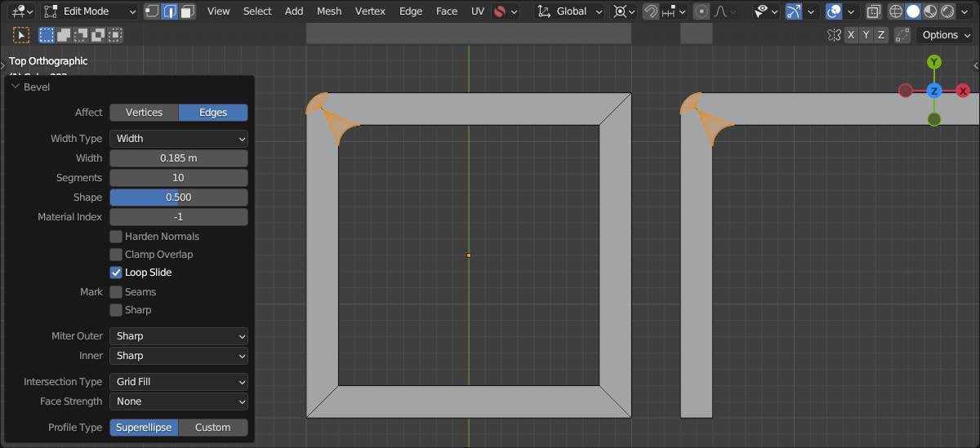Expand the Intersection Type dropdown
The width and height of the screenshot is (980, 448).
coord(179,382)
